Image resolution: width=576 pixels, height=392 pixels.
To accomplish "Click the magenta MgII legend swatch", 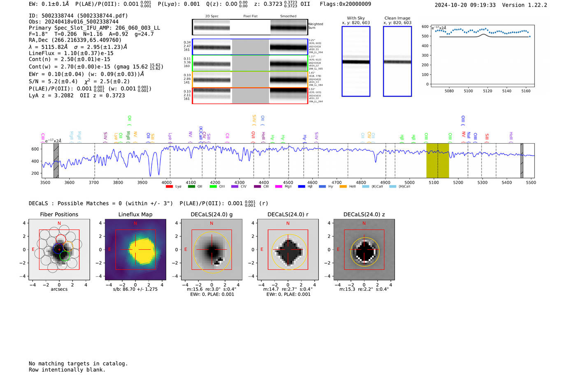I will 279,187.
